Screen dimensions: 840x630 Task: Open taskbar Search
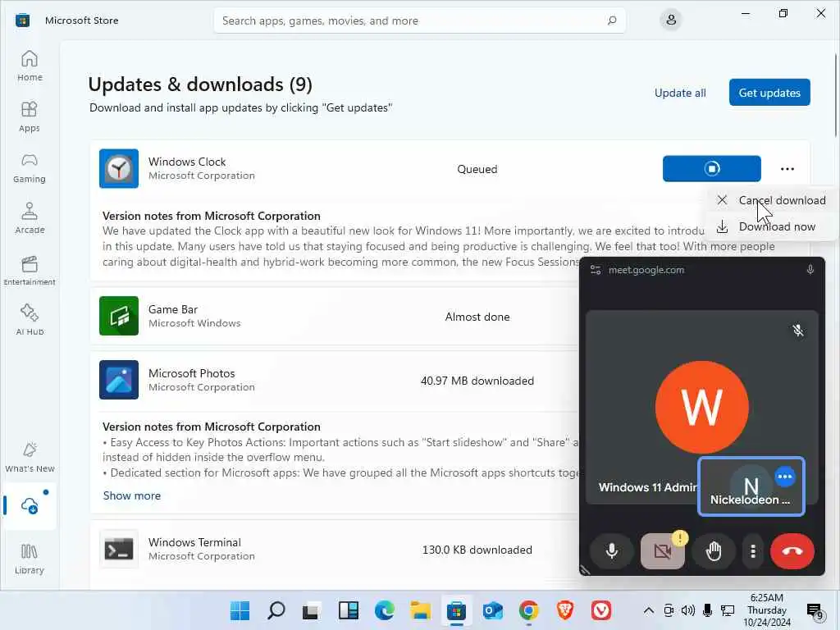pyautogui.click(x=276, y=610)
